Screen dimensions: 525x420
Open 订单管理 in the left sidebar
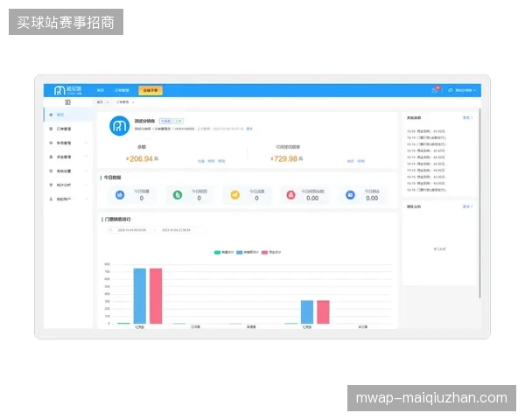coord(67,129)
